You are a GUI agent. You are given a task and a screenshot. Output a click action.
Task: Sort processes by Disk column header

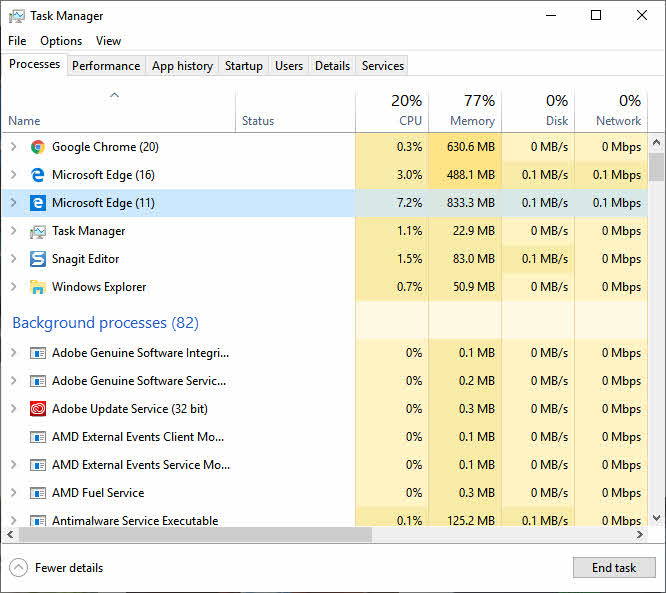coord(538,110)
